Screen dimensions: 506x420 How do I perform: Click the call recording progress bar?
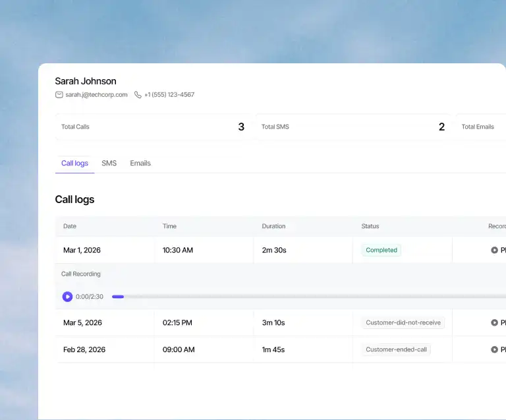(x=309, y=297)
